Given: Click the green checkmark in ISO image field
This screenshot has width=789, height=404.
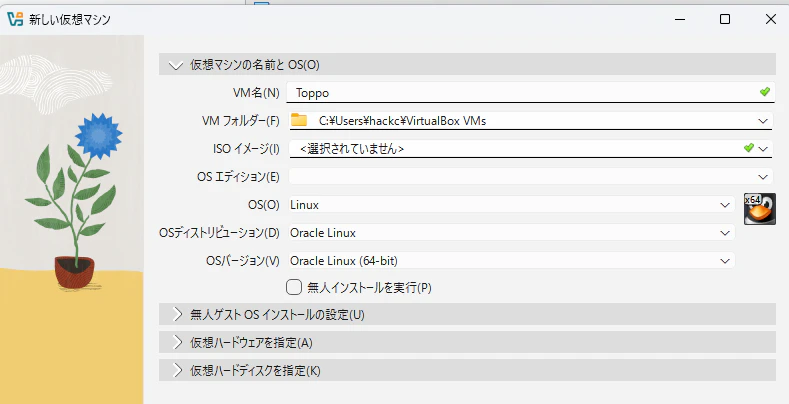Looking at the screenshot, I should click(749, 147).
